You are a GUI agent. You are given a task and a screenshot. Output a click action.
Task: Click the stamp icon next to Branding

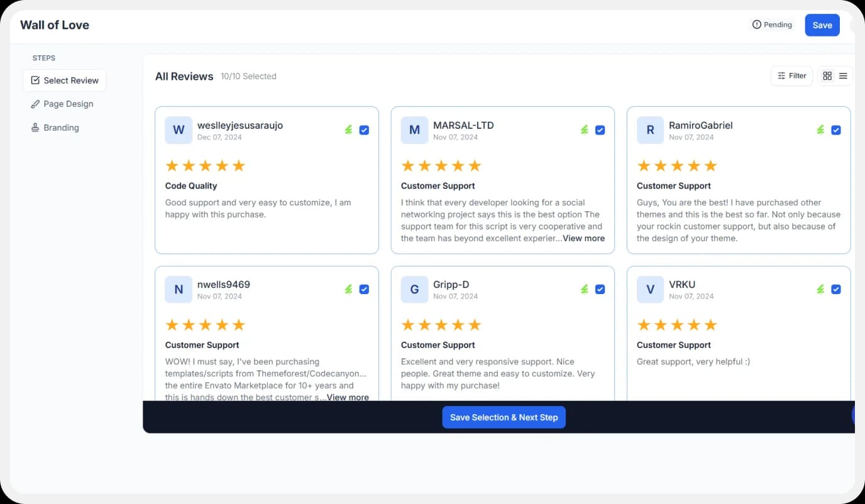coord(35,128)
